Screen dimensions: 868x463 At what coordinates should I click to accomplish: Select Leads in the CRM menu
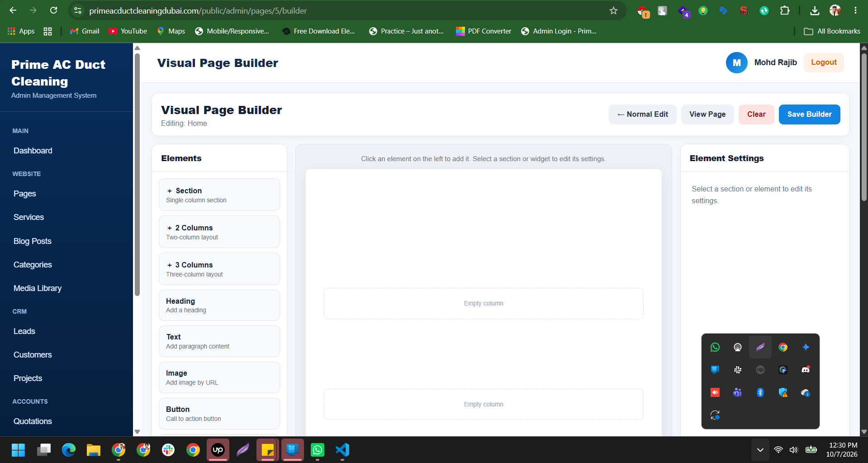[24, 331]
